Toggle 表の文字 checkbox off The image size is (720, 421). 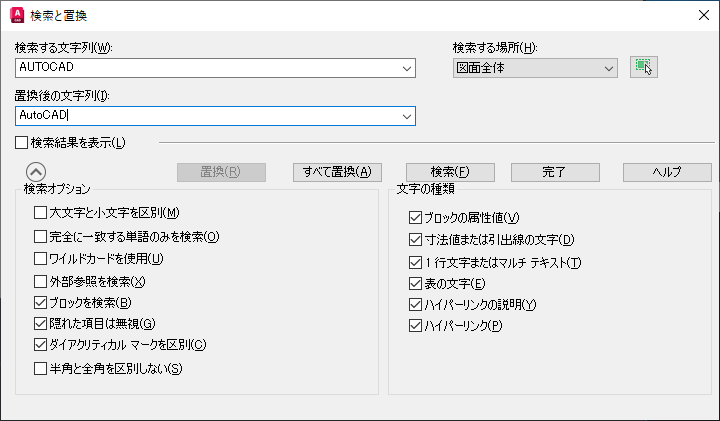click(416, 283)
